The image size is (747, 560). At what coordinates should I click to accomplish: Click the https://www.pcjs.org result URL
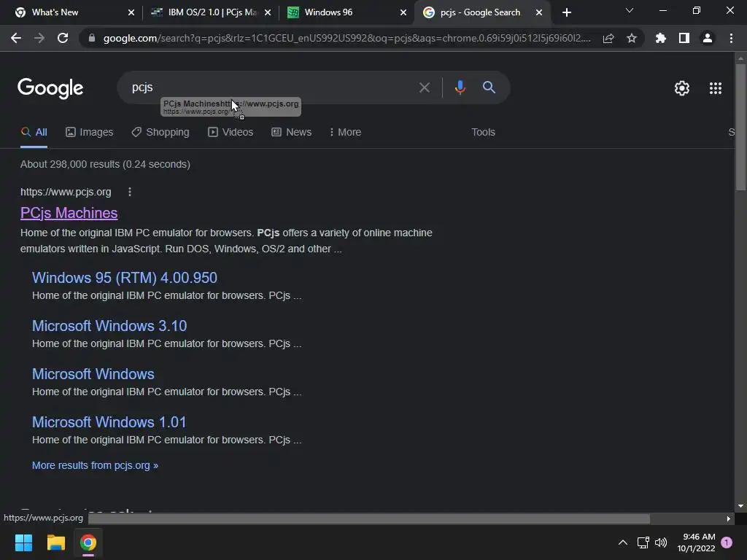point(66,192)
